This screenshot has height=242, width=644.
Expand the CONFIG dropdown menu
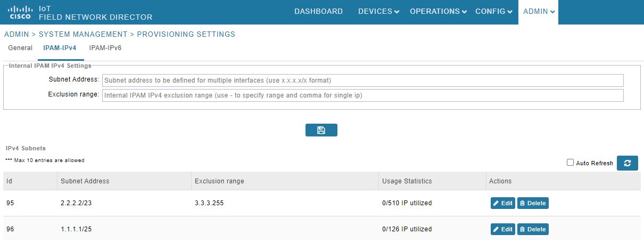click(x=493, y=11)
